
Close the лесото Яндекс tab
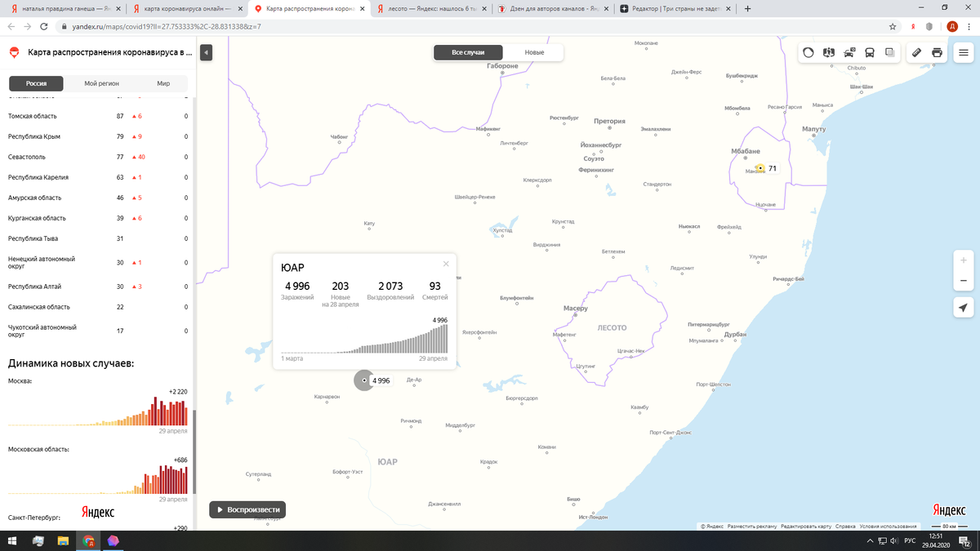click(485, 8)
